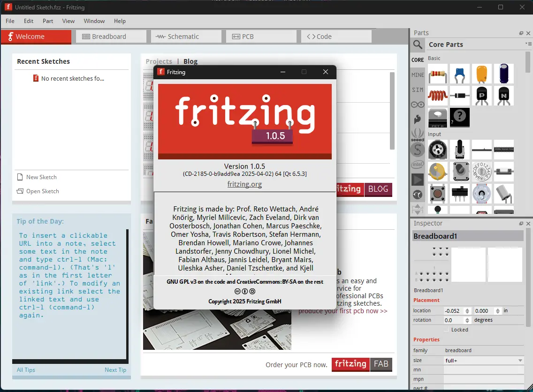Image resolution: width=533 pixels, height=392 pixels.
Task: Select the FET P part
Action: [x=437, y=118]
